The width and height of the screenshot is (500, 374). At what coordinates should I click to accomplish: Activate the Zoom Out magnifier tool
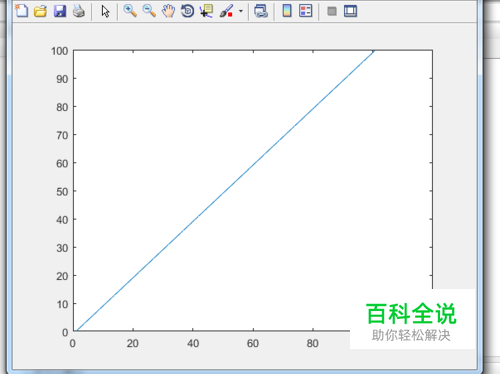click(149, 11)
